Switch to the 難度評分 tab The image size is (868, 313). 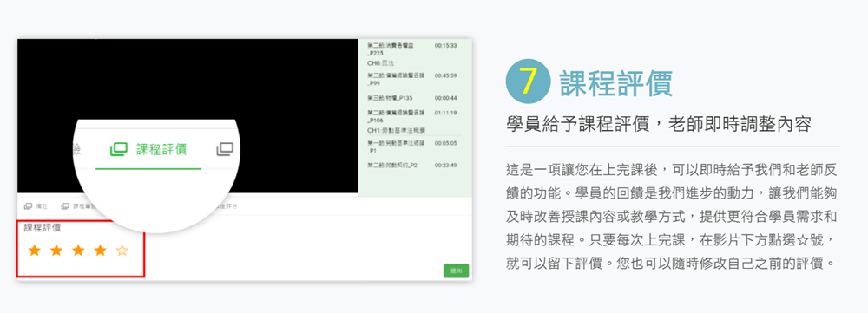[226, 206]
